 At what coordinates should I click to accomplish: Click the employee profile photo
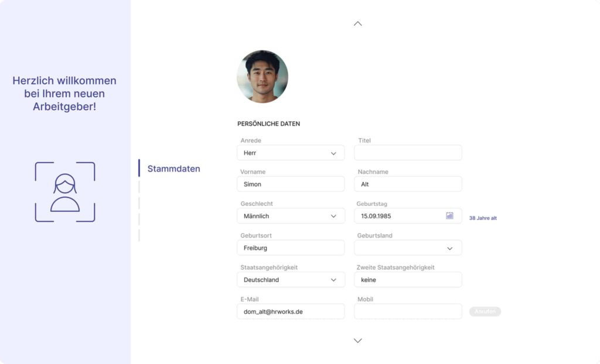[x=262, y=77]
